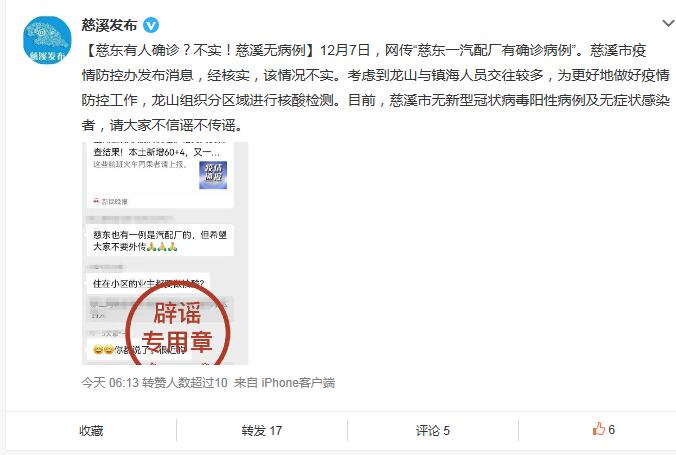The width and height of the screenshot is (676, 455).
Task: Open comments via 评论 5
Action: (x=432, y=430)
